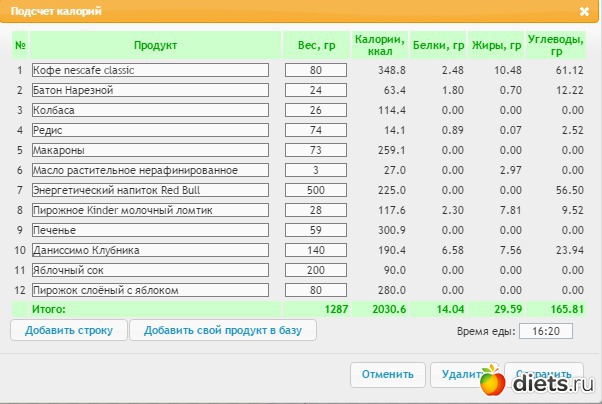Edit weight 500 for Red Bull
The width and height of the screenshot is (602, 404).
316,190
